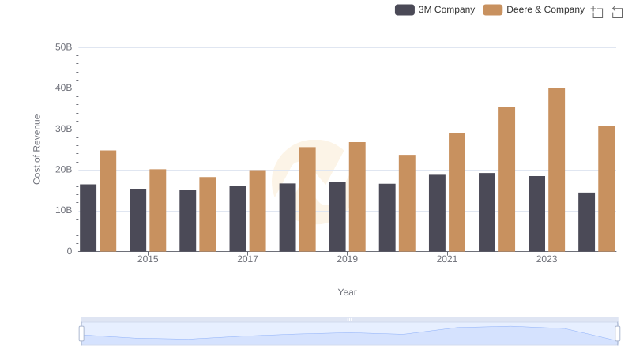
Task: Click the Deere & Company tan legend swatch
Action: 492,9
